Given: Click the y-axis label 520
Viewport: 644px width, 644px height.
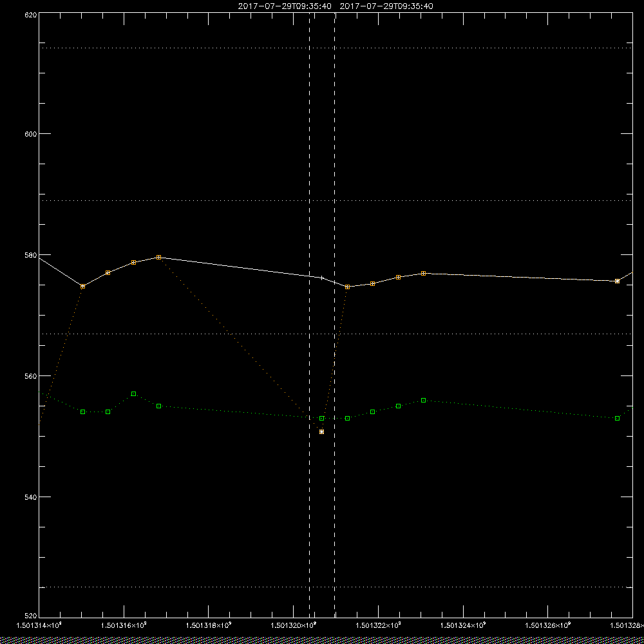Looking at the screenshot, I should click(x=31, y=616).
